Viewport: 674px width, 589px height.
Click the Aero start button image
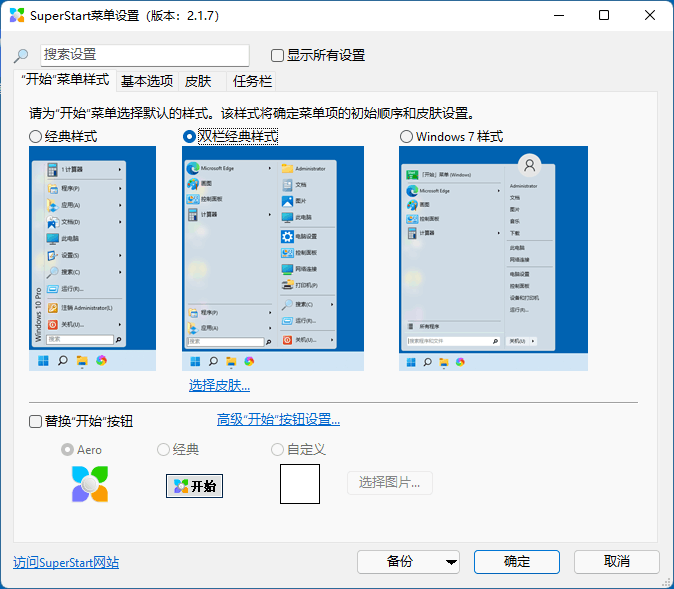click(90, 484)
